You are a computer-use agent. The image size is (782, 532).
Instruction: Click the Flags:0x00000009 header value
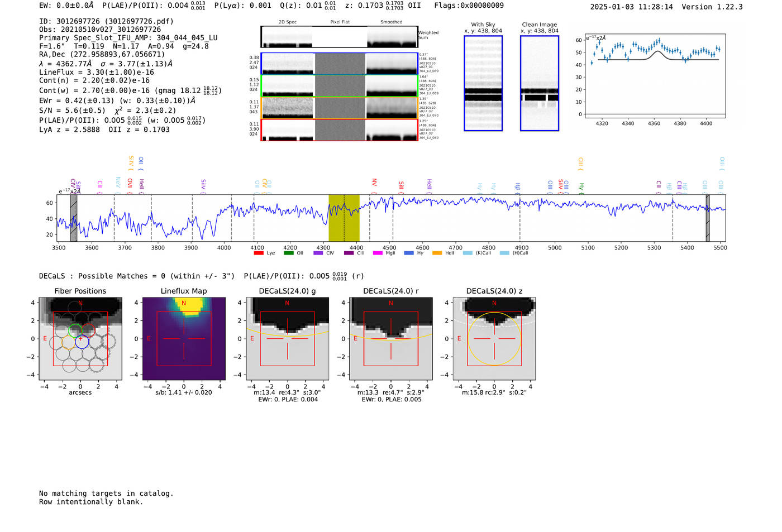[469, 6]
